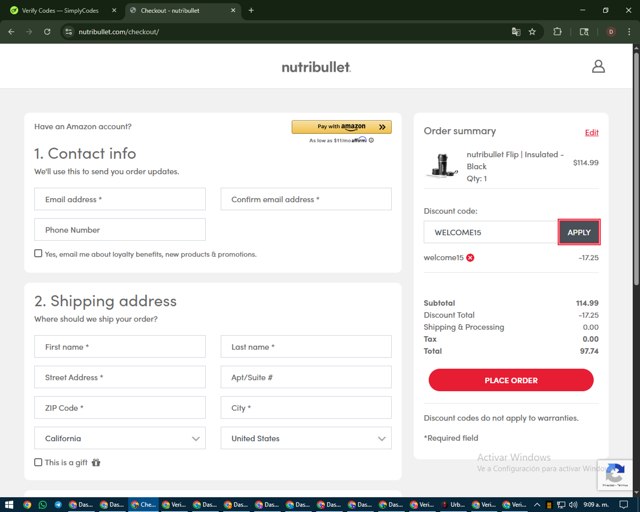Image resolution: width=640 pixels, height=512 pixels.
Task: Click the Email address field
Action: tap(120, 199)
